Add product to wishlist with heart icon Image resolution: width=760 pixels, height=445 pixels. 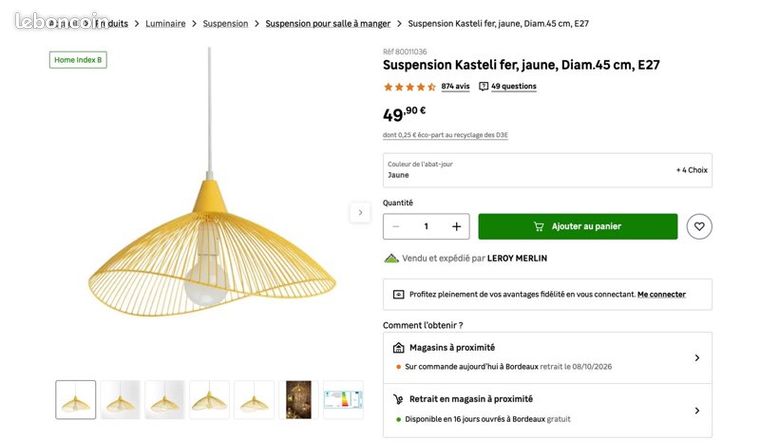pos(699,226)
